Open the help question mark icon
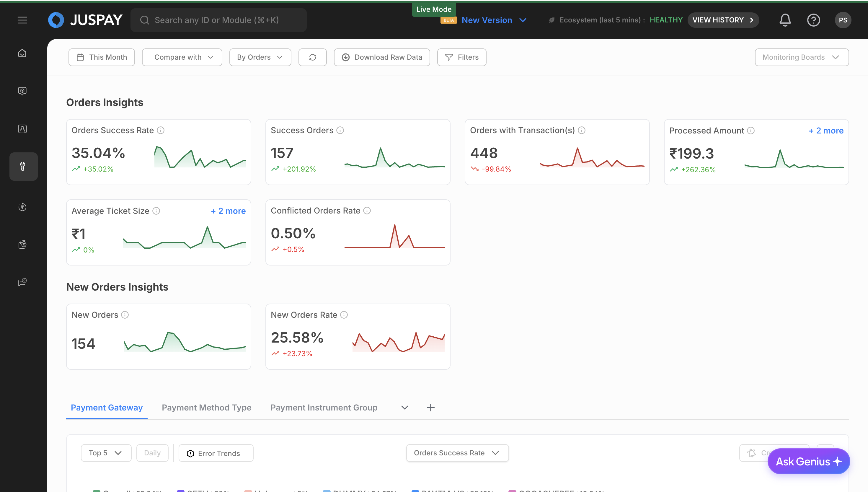Screen dimensions: 868x492 pyautogui.click(x=813, y=20)
